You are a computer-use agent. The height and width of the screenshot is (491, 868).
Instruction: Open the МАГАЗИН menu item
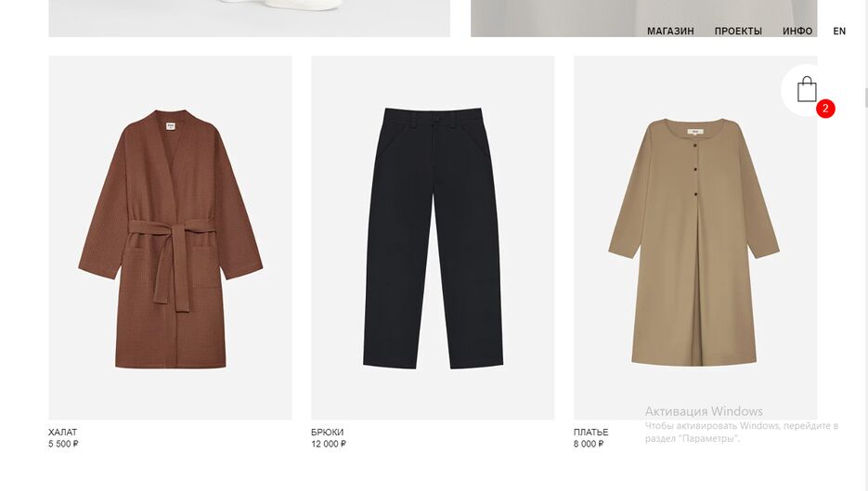670,32
